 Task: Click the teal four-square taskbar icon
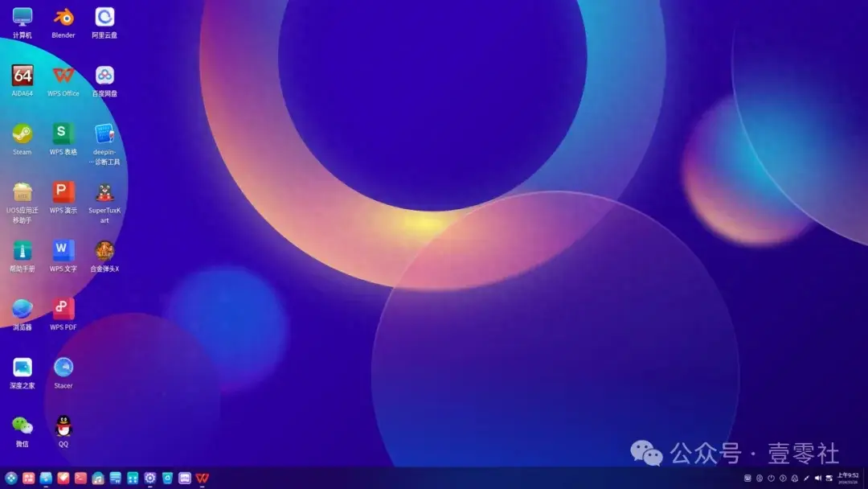(x=133, y=478)
